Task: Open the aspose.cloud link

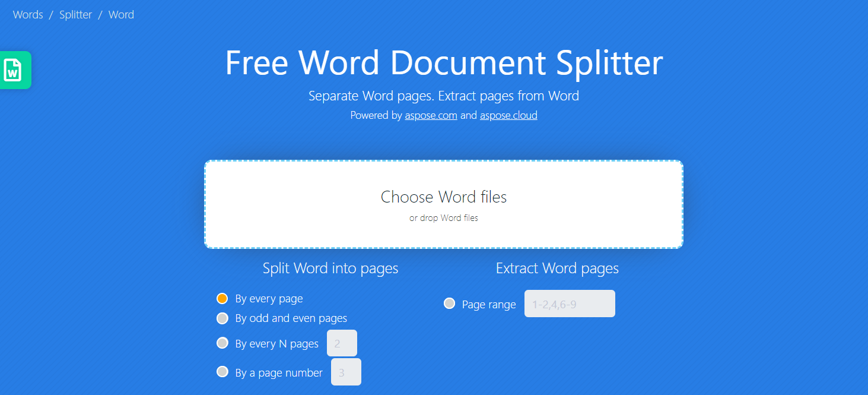Action: tap(508, 115)
